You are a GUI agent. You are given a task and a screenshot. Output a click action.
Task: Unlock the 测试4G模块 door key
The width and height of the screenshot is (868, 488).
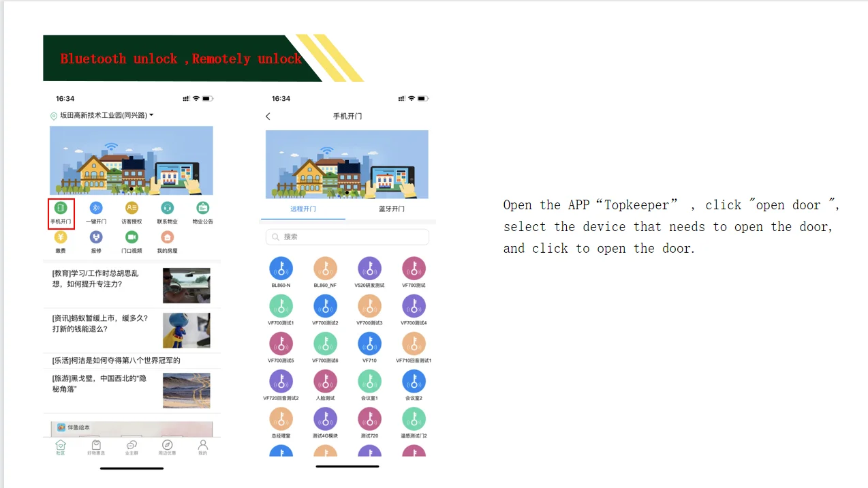pyautogui.click(x=325, y=418)
